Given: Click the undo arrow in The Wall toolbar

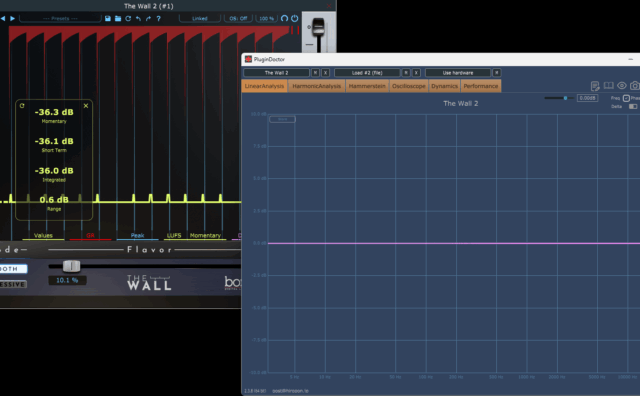Looking at the screenshot, I should click(x=138, y=18).
